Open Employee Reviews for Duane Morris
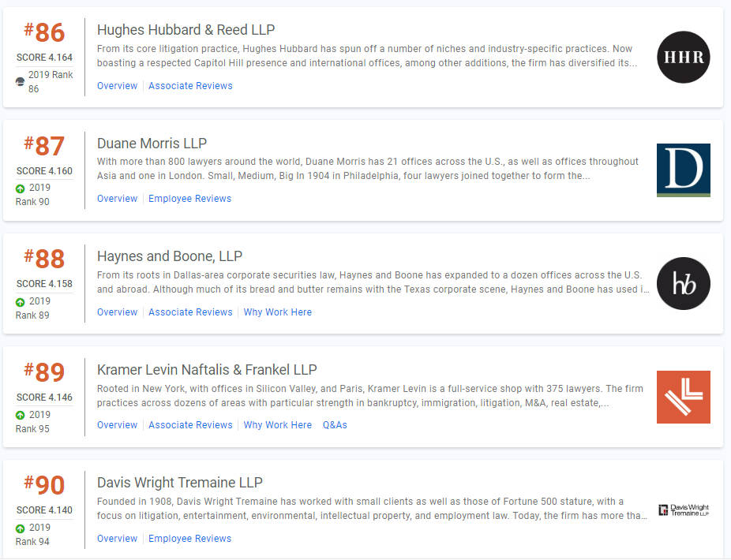 tap(189, 199)
